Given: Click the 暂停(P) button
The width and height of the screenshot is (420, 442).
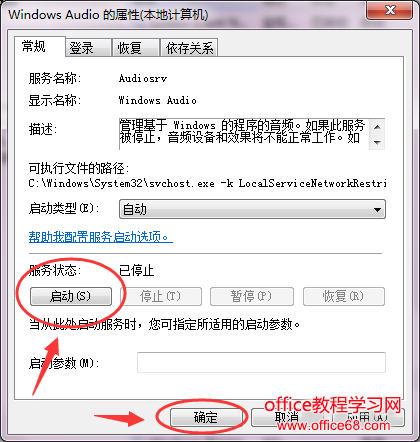Looking at the screenshot, I should click(252, 296).
